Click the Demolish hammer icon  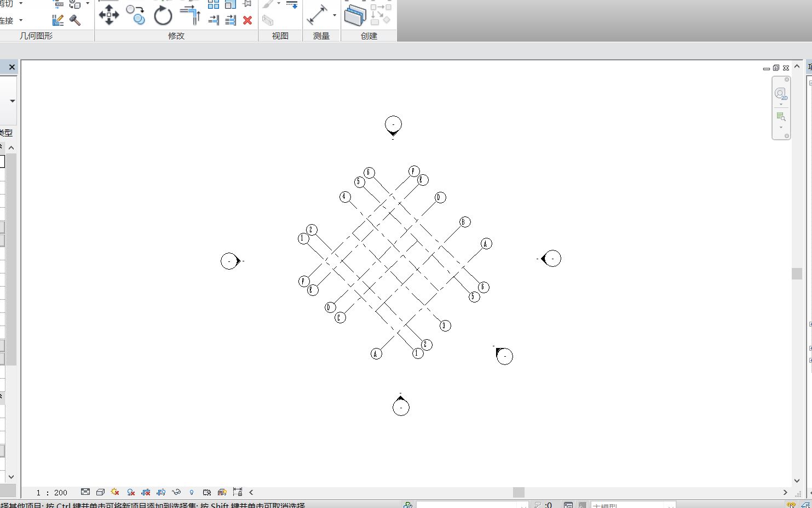pyautogui.click(x=75, y=20)
